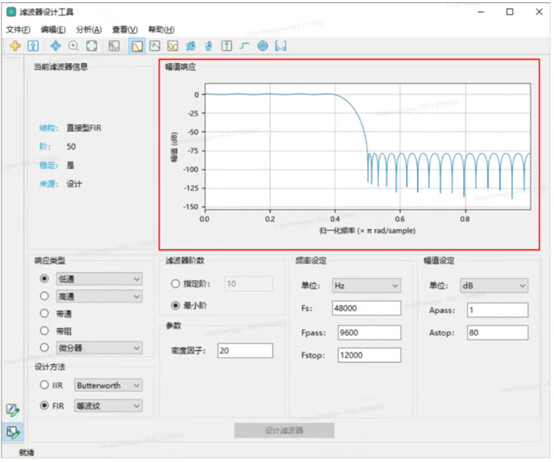This screenshot has width=554, height=462.
Task: Click the Fpass field showing 9600
Action: (369, 333)
